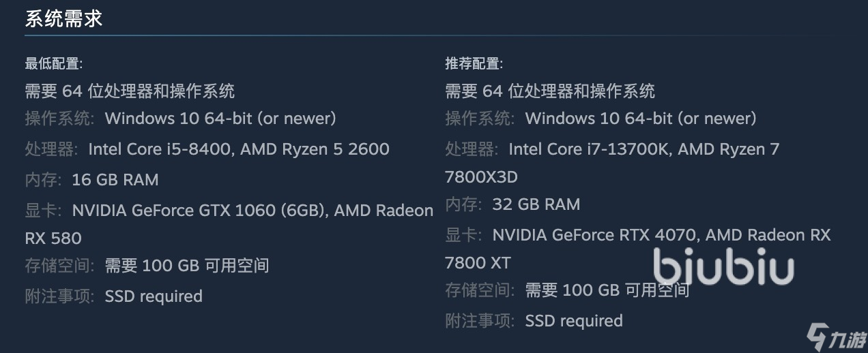Click minimum 需要 100 GB 可用空间 storage text
The width and height of the screenshot is (868, 353).
pyautogui.click(x=187, y=266)
